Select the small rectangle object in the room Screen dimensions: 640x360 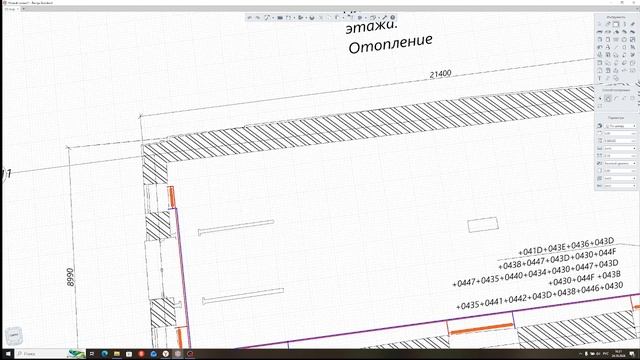click(x=483, y=225)
